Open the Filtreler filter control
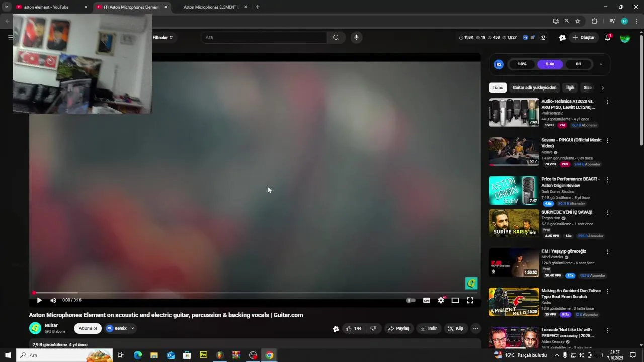The height and width of the screenshot is (362, 644). tap(163, 37)
